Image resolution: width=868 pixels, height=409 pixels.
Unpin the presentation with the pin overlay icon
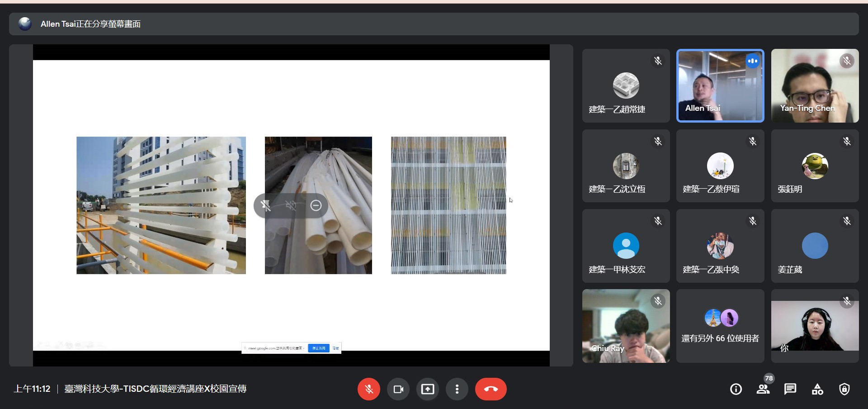click(266, 206)
